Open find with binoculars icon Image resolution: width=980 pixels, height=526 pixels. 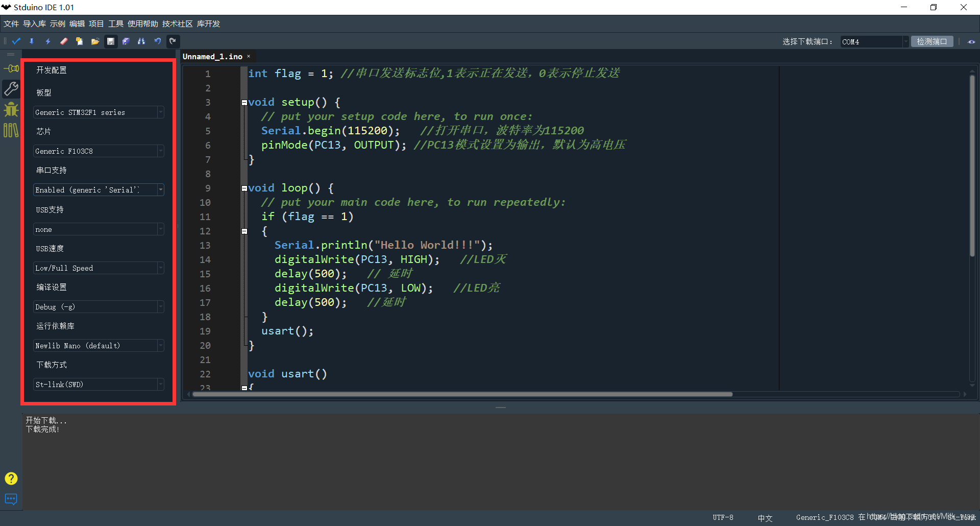[x=141, y=41]
